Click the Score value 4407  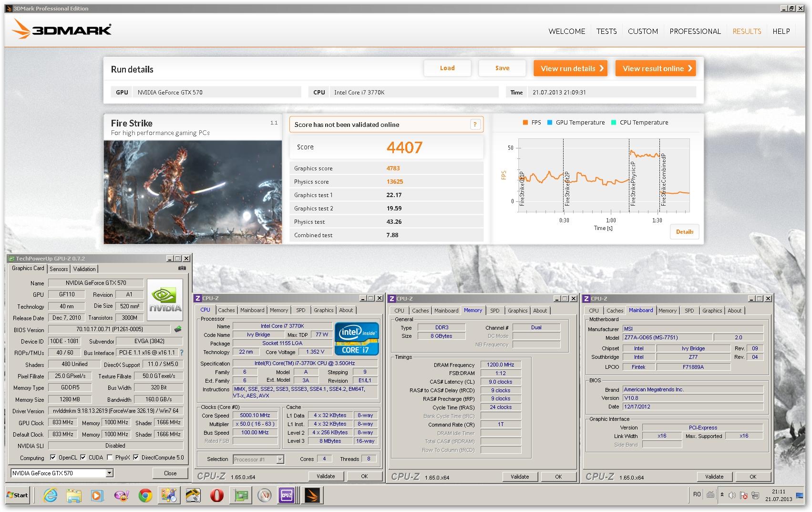pos(404,147)
